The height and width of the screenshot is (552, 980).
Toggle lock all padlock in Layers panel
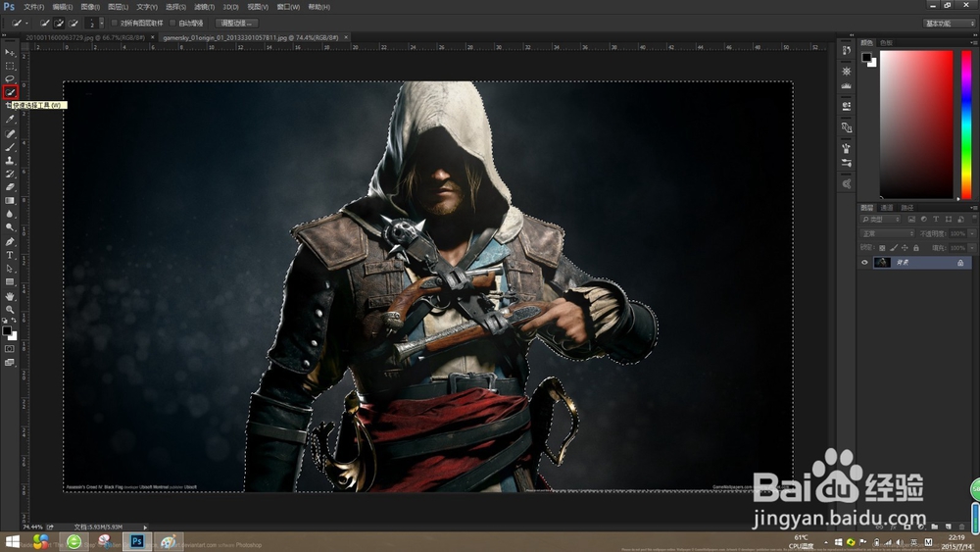[x=916, y=247]
